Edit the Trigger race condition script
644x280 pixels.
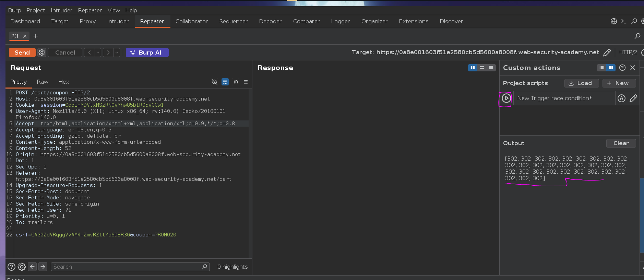pos(633,98)
